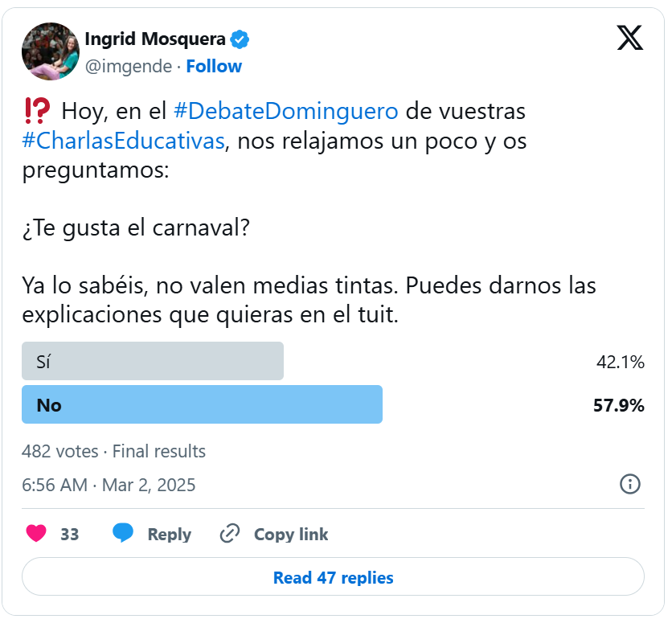The width and height of the screenshot is (672, 619).
Task: Click the Copy link text
Action: (291, 534)
